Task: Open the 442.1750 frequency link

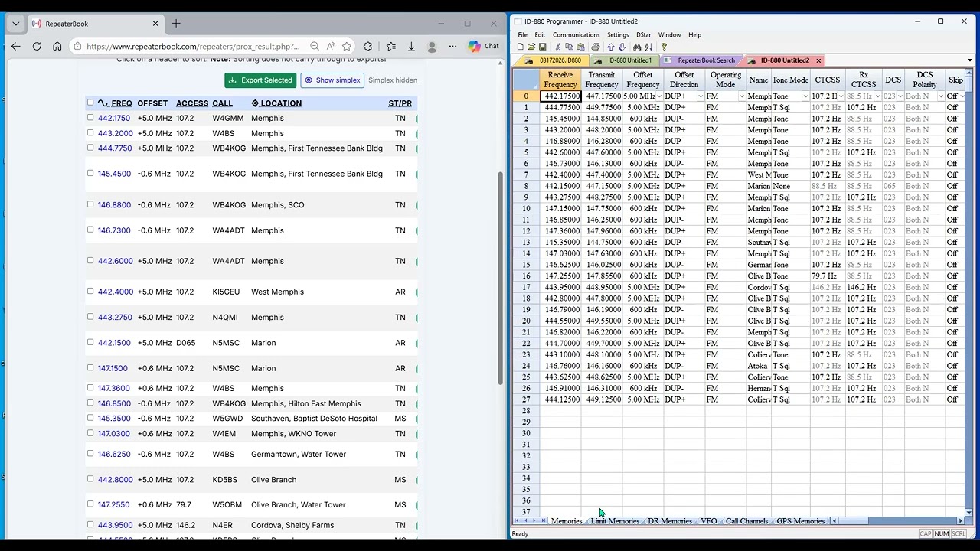Action: (x=114, y=118)
